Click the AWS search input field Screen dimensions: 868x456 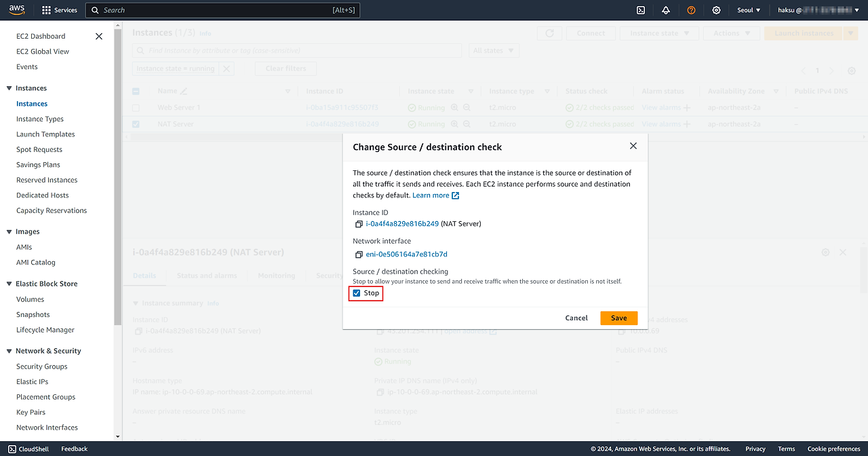coord(217,10)
